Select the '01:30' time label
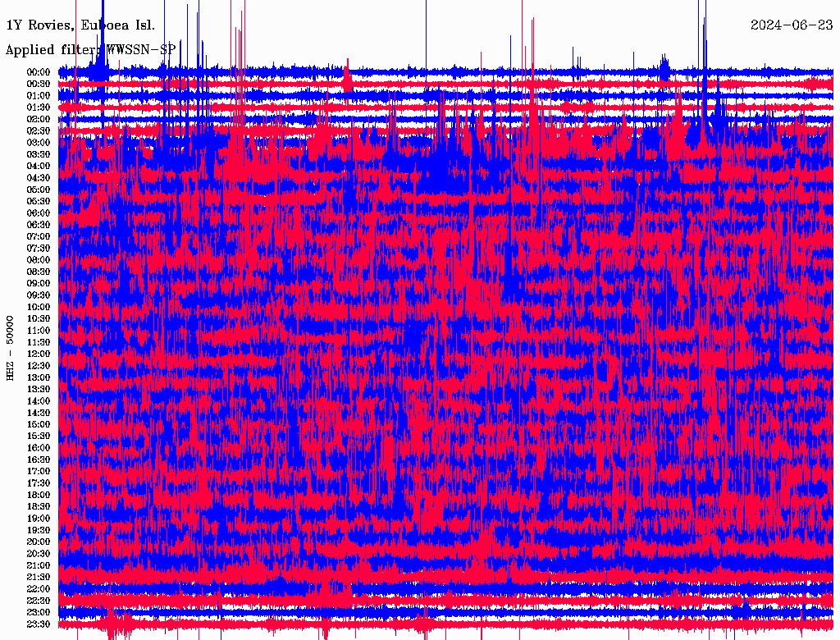 tap(39, 107)
